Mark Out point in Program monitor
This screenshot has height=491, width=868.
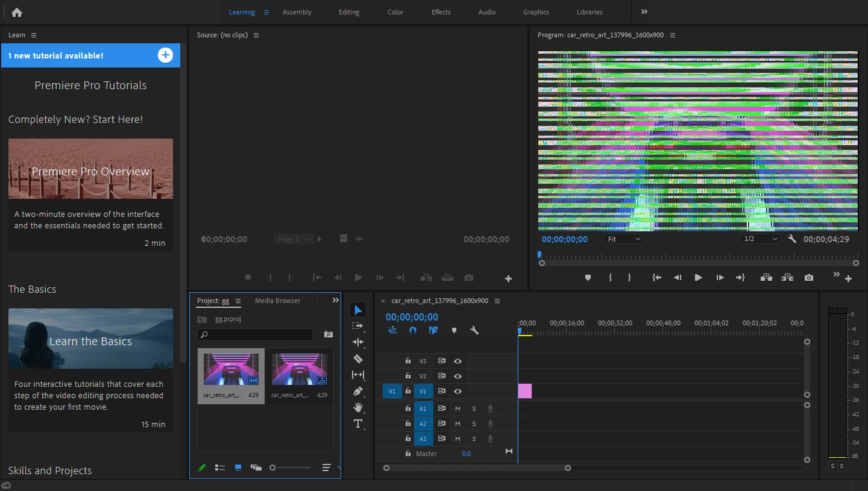click(x=629, y=278)
